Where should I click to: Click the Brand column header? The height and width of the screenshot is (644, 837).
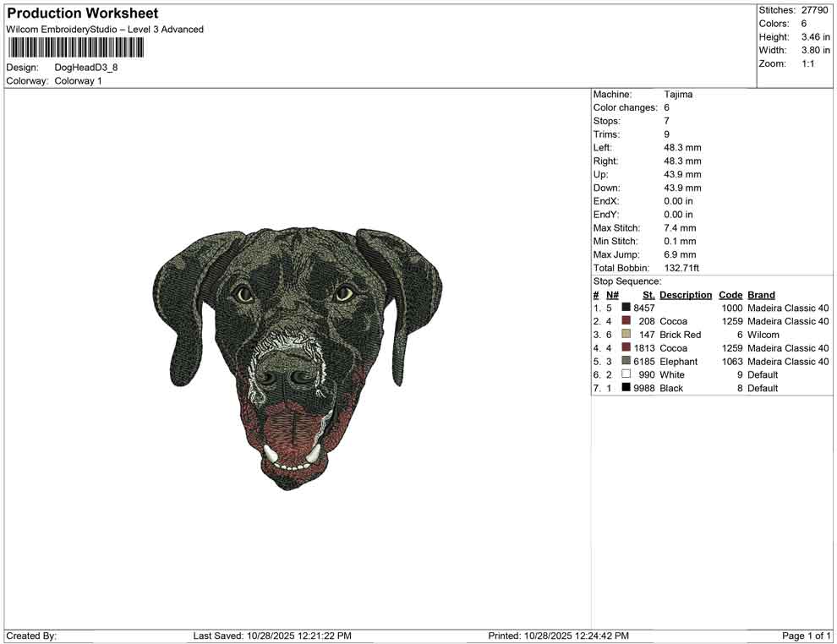pos(761,294)
